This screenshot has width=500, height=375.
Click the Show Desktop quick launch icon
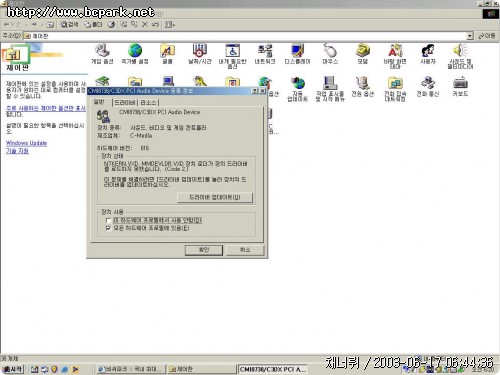34,369
